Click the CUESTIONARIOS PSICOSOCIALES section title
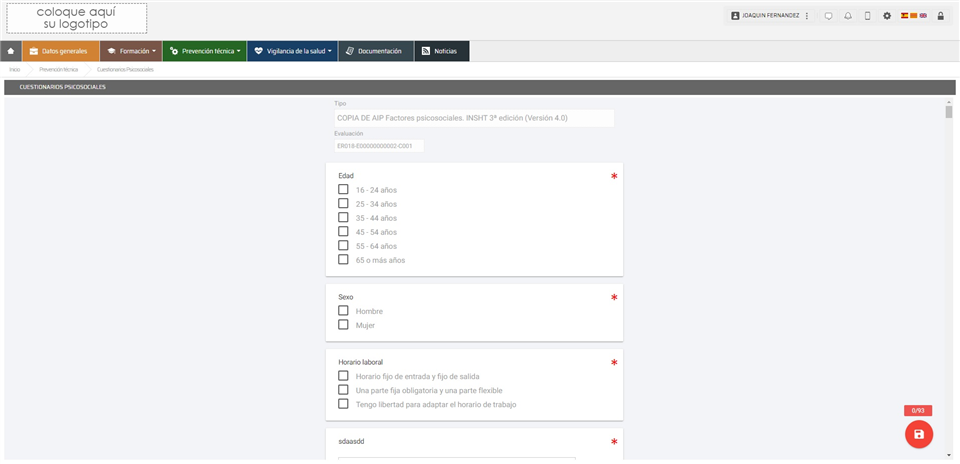 tap(62, 87)
